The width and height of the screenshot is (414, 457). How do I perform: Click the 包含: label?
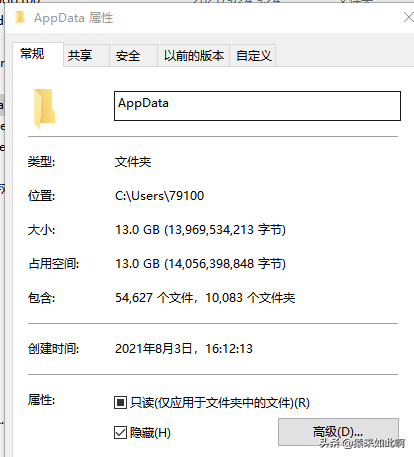pyautogui.click(x=41, y=298)
